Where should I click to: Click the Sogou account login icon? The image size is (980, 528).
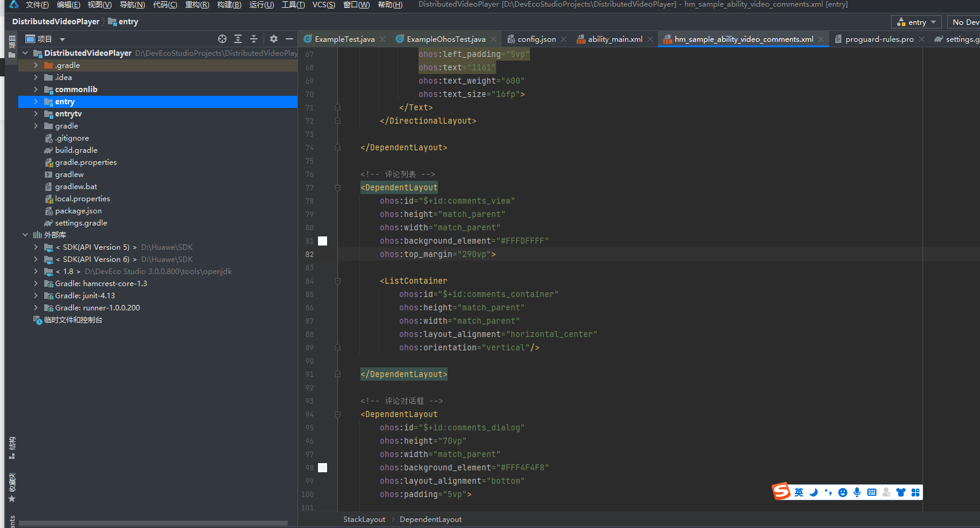pos(886,492)
